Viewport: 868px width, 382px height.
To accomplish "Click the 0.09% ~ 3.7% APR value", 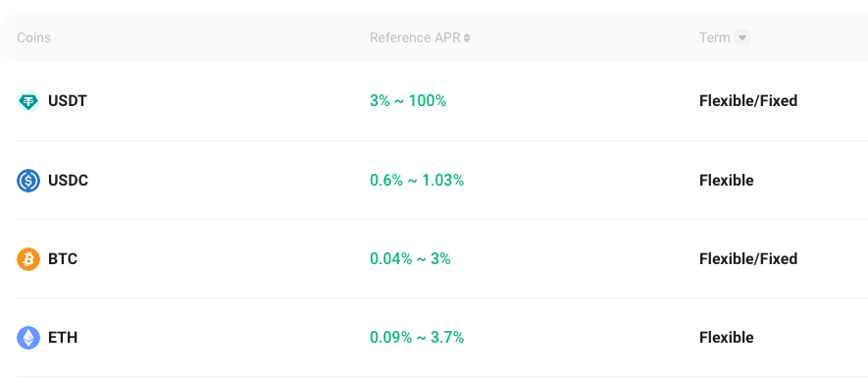I will pyautogui.click(x=417, y=338).
